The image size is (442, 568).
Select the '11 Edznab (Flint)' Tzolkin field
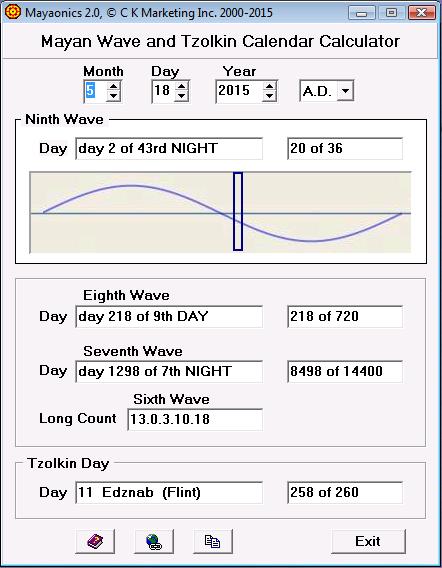(x=169, y=493)
